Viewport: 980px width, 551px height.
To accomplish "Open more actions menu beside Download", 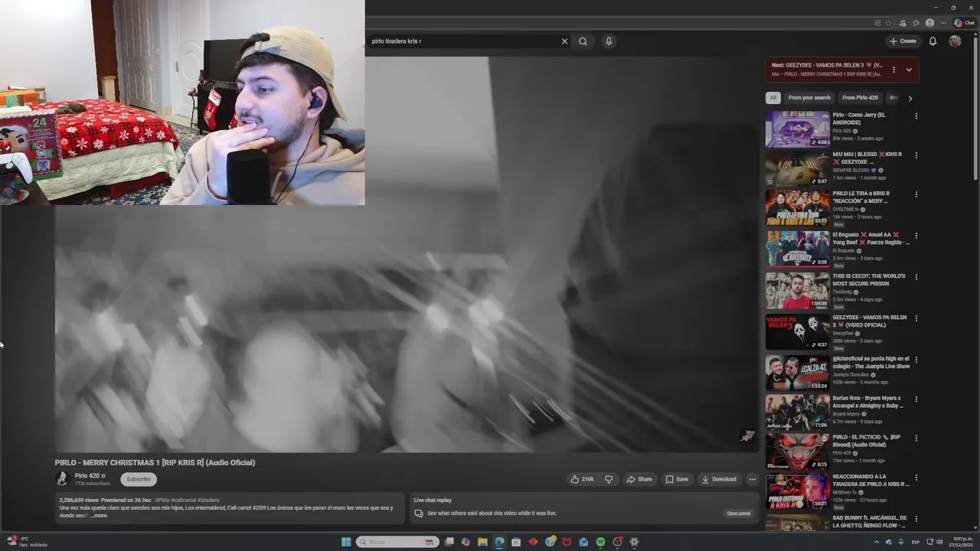I will click(x=752, y=479).
